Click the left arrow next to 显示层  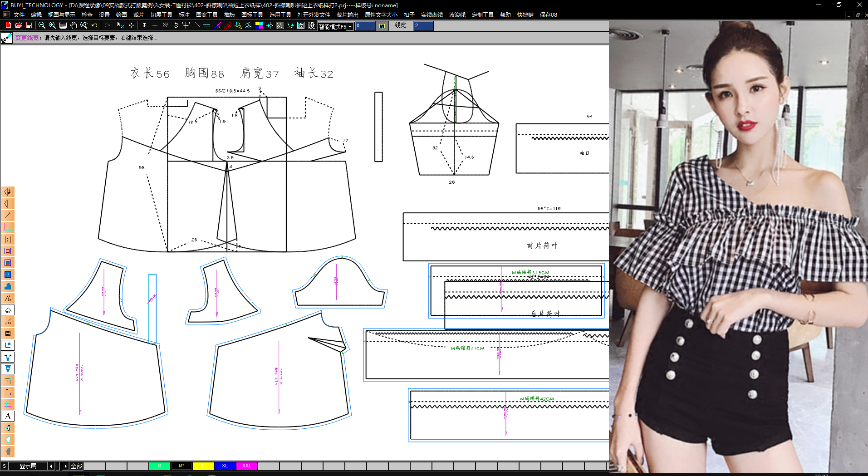tap(51, 466)
